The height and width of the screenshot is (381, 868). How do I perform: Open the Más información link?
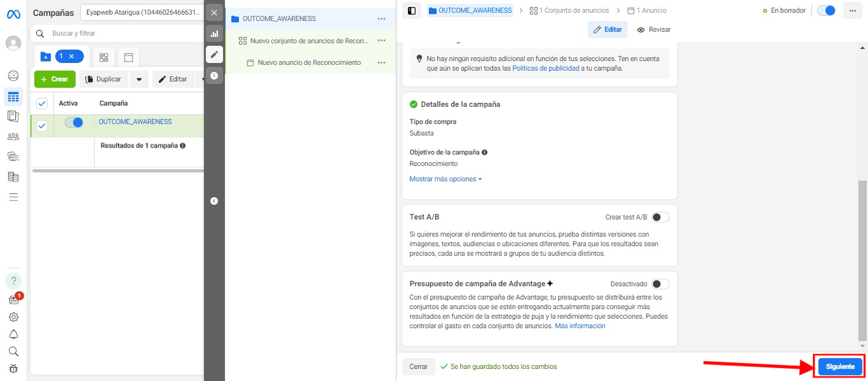click(580, 326)
